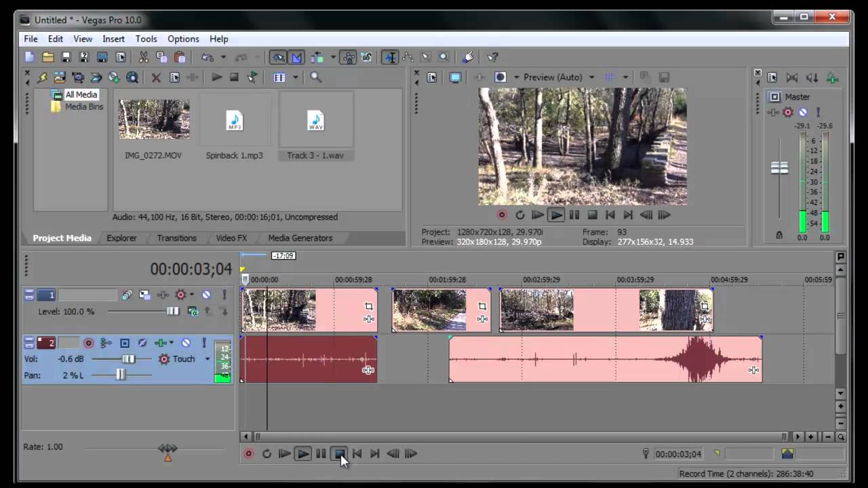Open a project using the folder icon

coord(47,58)
